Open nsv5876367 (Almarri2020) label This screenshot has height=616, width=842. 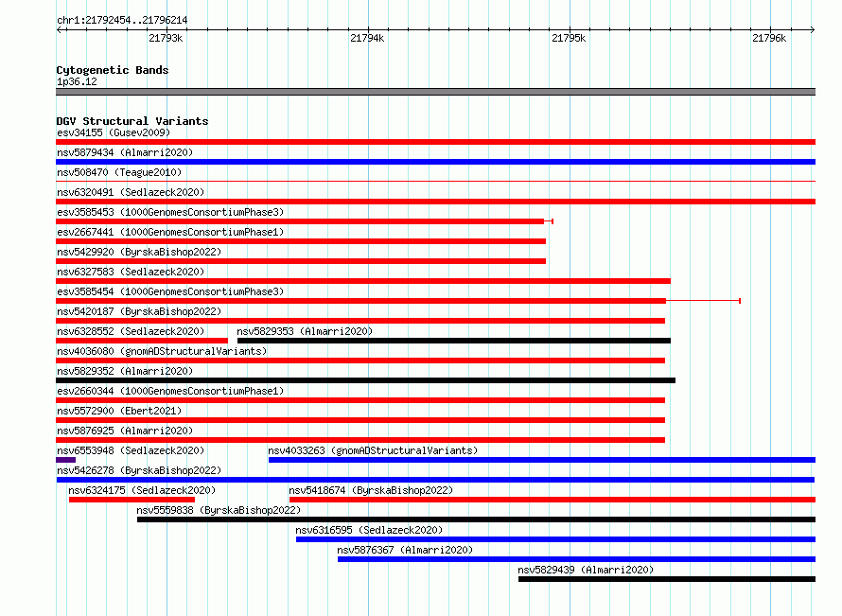[x=405, y=550]
